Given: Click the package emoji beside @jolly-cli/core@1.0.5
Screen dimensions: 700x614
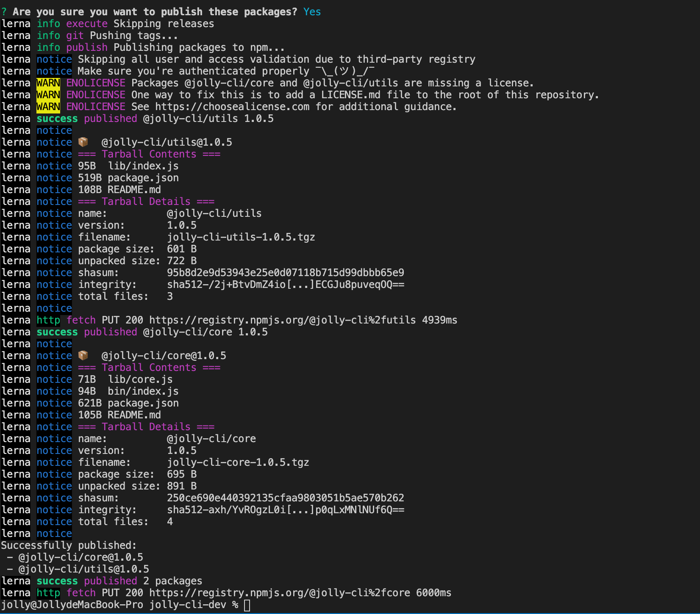Looking at the screenshot, I should click(83, 355).
